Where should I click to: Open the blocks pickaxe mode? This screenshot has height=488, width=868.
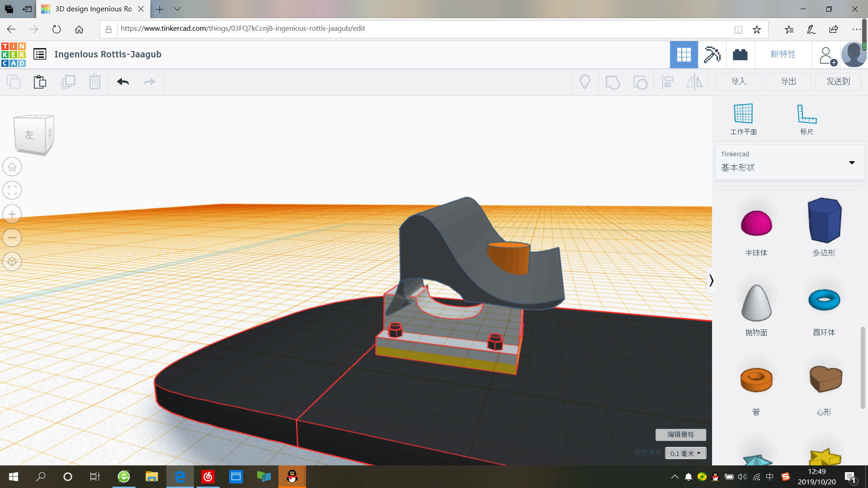click(x=712, y=55)
